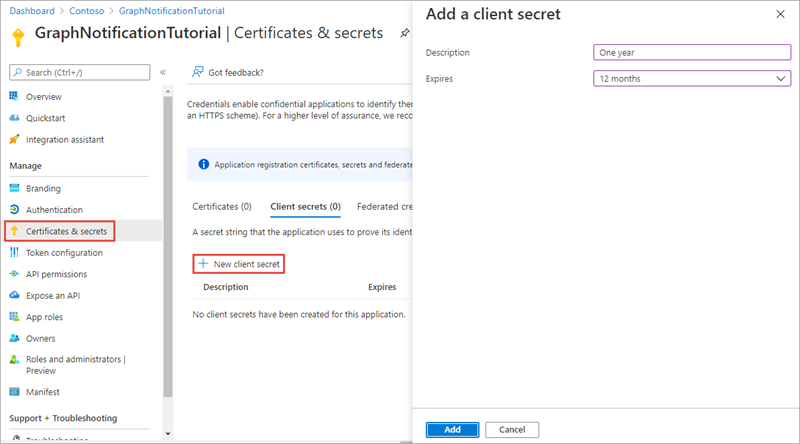Click the Authentication icon
Image resolution: width=800 pixels, height=444 pixels.
click(14, 209)
